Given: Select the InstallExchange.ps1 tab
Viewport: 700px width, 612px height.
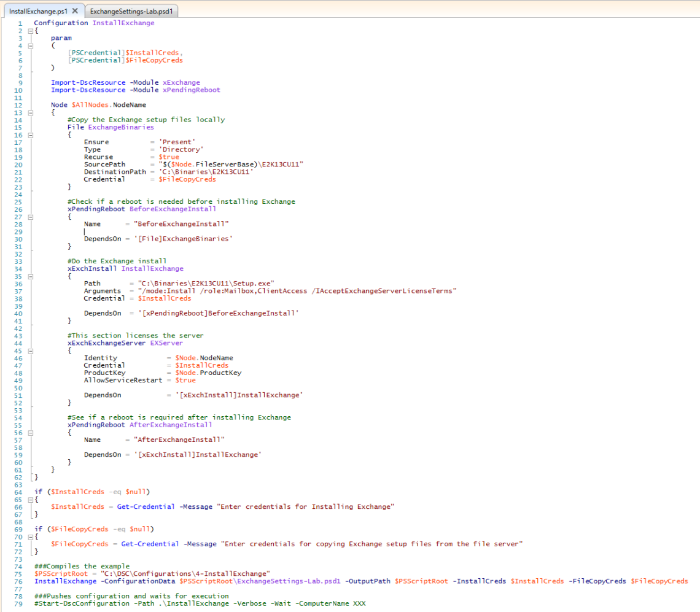Looking at the screenshot, I should 37,11.
